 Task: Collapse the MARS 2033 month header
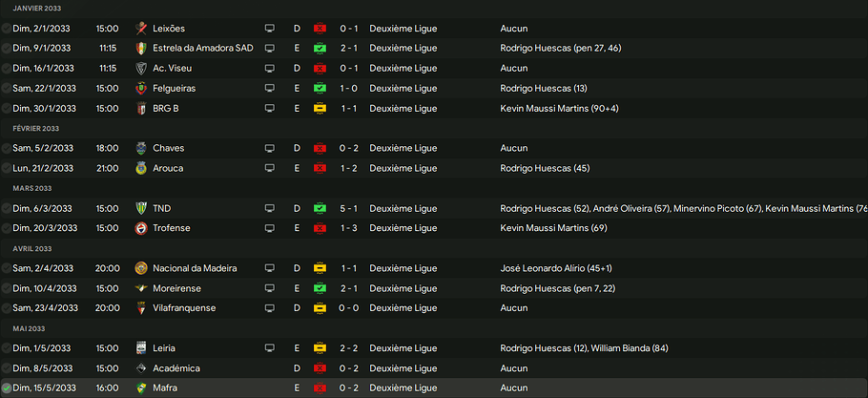coord(31,188)
